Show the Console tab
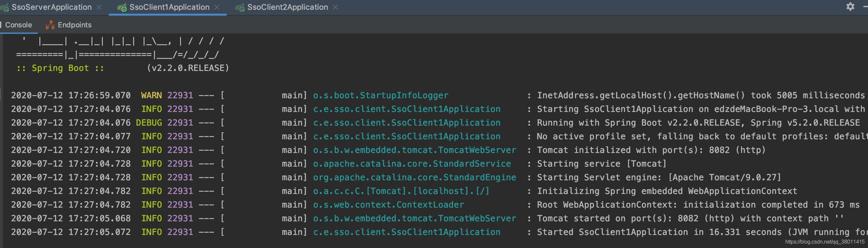 tap(19, 25)
